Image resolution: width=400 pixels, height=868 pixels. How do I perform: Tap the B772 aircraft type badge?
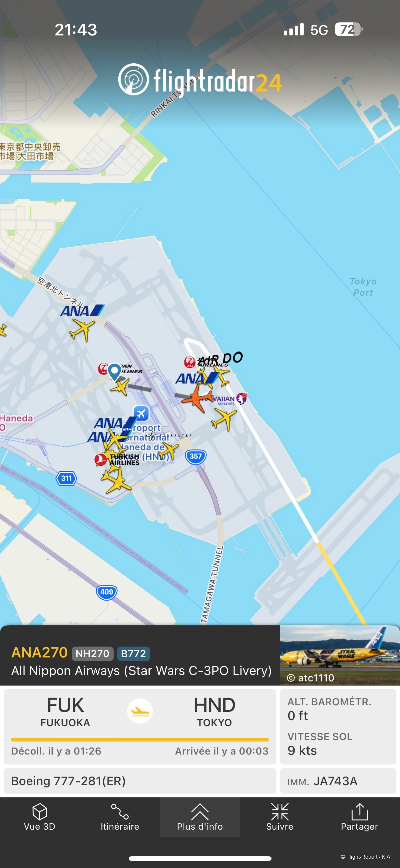(x=134, y=653)
